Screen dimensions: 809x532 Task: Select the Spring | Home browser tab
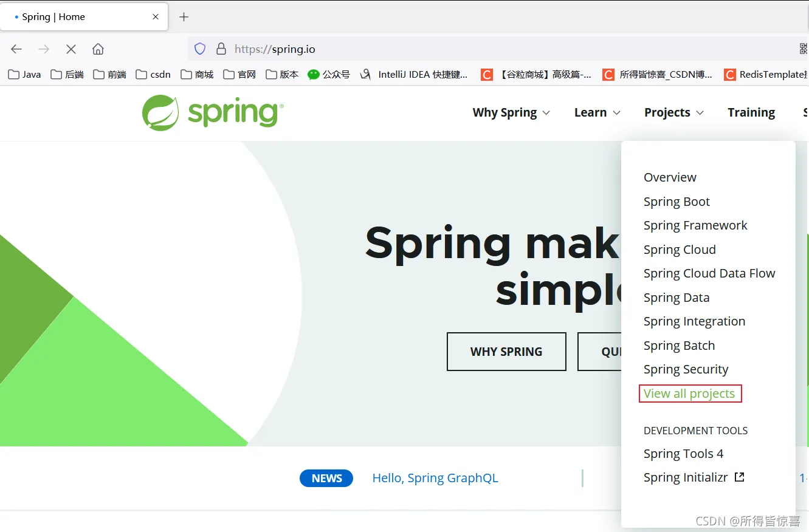coord(83,17)
